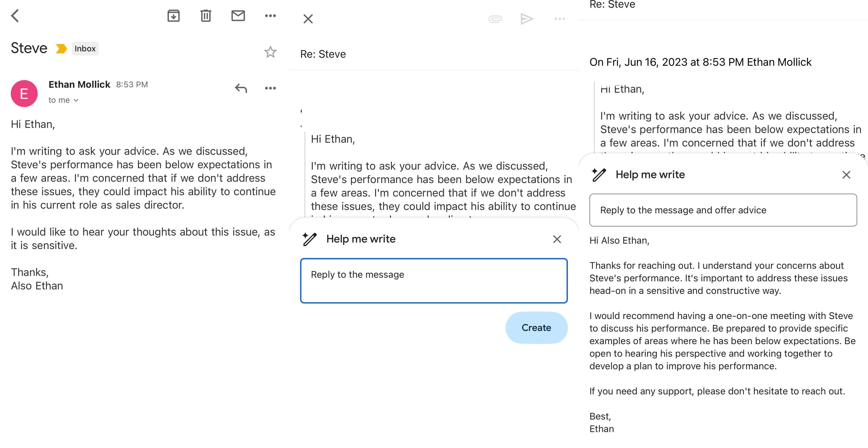Click the 'Hi Also Ethan,' generated greeting

click(x=619, y=240)
